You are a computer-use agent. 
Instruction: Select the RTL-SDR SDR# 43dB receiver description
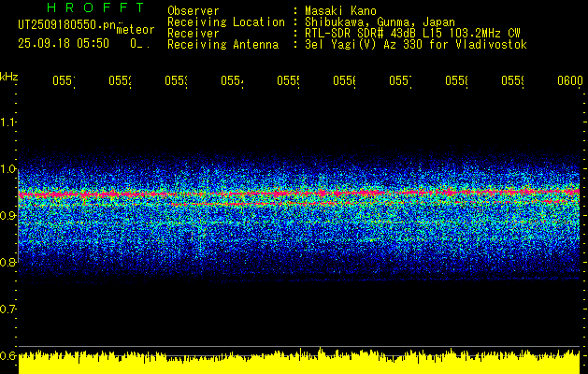pos(412,34)
